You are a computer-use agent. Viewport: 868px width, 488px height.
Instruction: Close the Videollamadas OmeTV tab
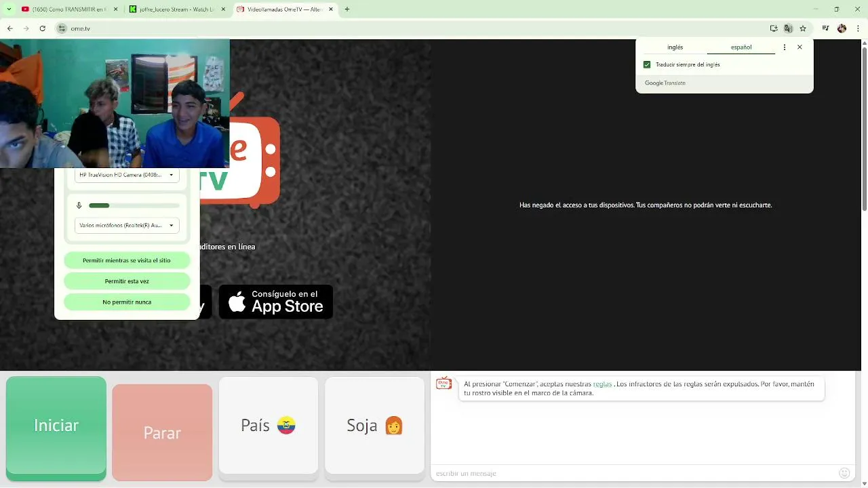point(331,9)
